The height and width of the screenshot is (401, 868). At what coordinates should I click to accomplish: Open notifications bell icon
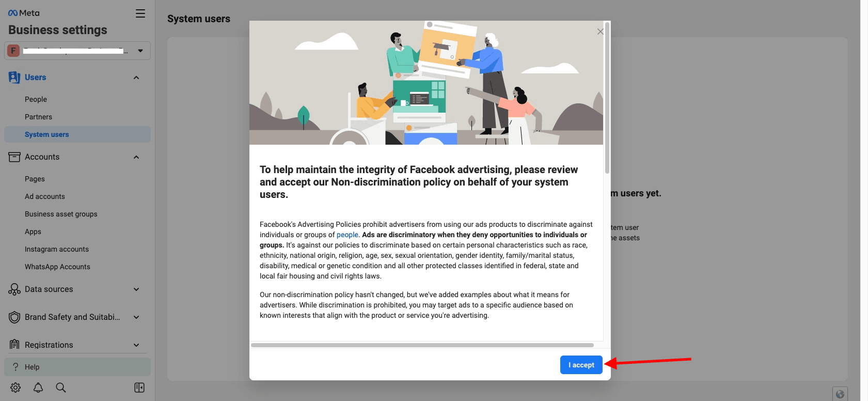[x=38, y=388]
